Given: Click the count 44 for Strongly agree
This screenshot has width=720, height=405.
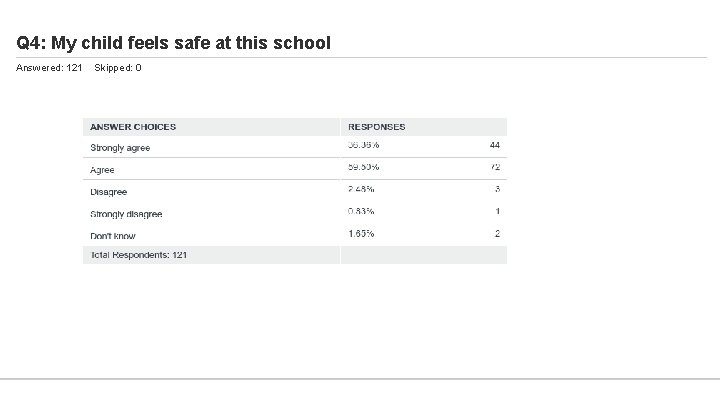Looking at the screenshot, I should pyautogui.click(x=494, y=145).
